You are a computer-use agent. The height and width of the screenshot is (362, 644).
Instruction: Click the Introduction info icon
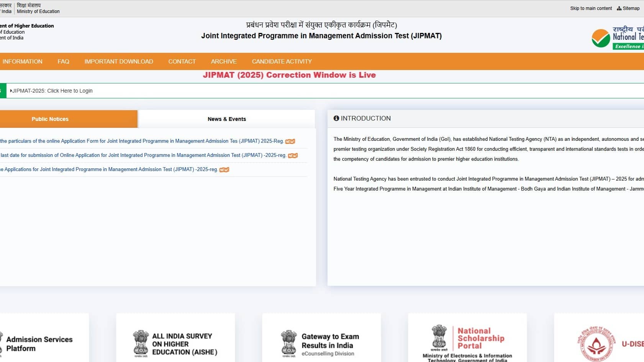tap(336, 119)
